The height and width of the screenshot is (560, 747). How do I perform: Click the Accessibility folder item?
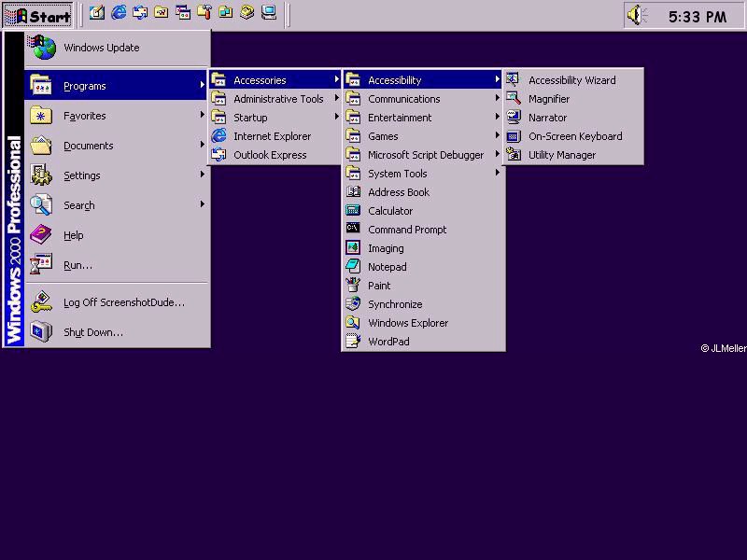coord(423,80)
